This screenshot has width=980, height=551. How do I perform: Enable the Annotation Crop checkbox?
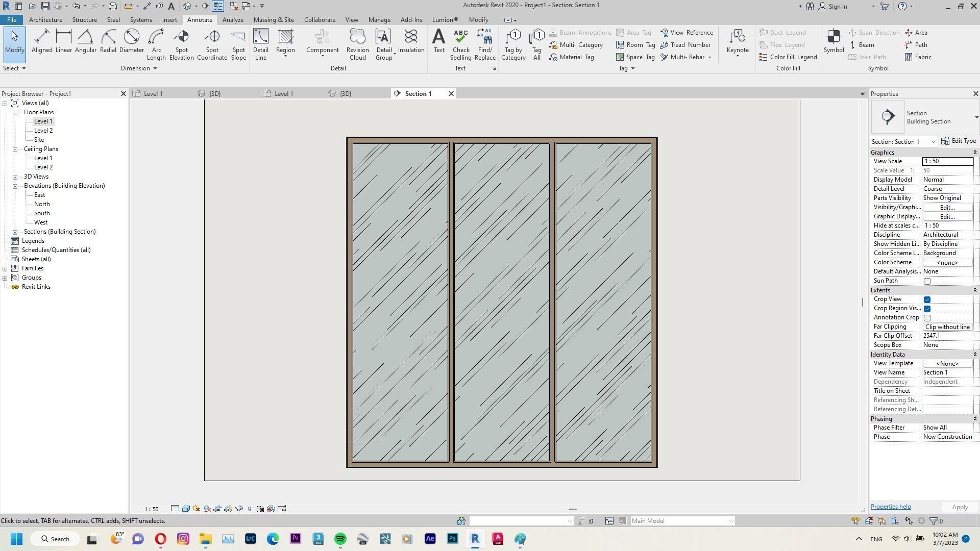point(927,317)
